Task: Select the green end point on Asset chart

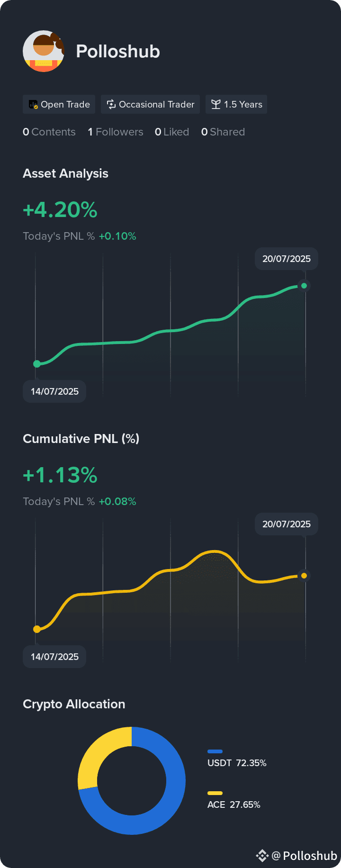Action: pyautogui.click(x=304, y=286)
